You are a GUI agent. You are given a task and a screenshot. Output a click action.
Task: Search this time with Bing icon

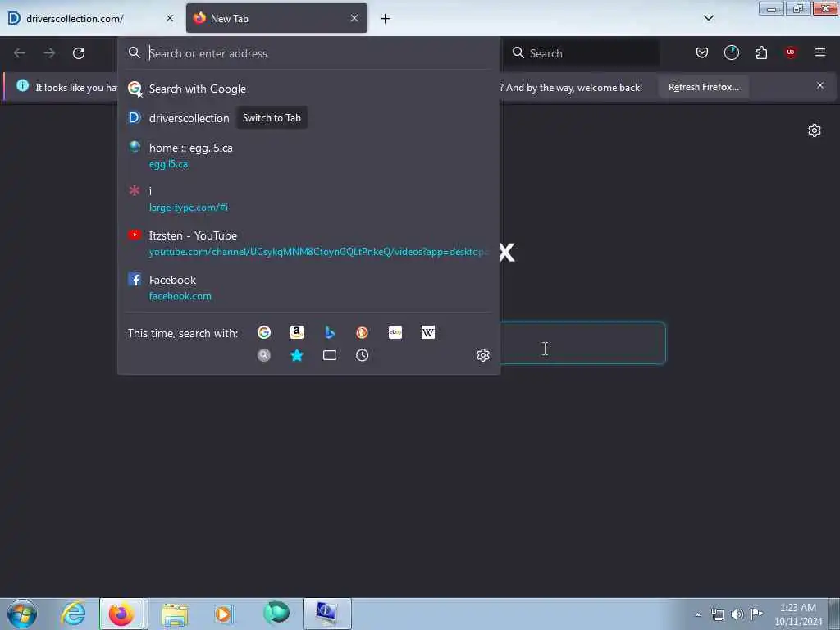point(330,333)
